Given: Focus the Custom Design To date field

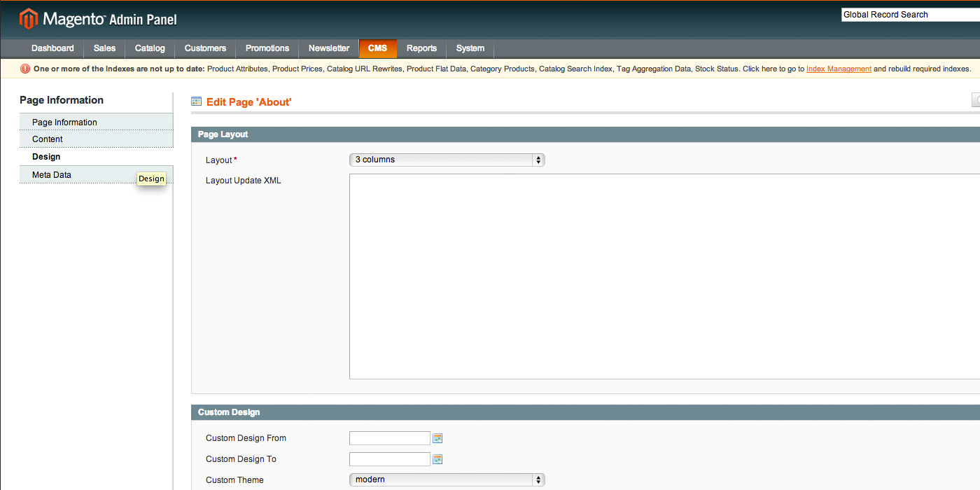Looking at the screenshot, I should (x=390, y=459).
